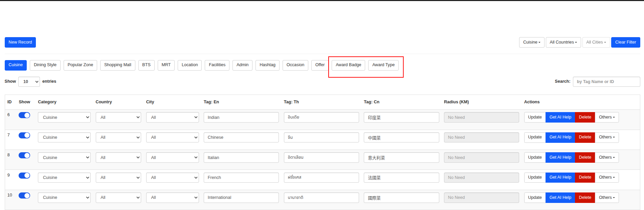
Task: Select the Dining Style tab
Action: (45, 65)
